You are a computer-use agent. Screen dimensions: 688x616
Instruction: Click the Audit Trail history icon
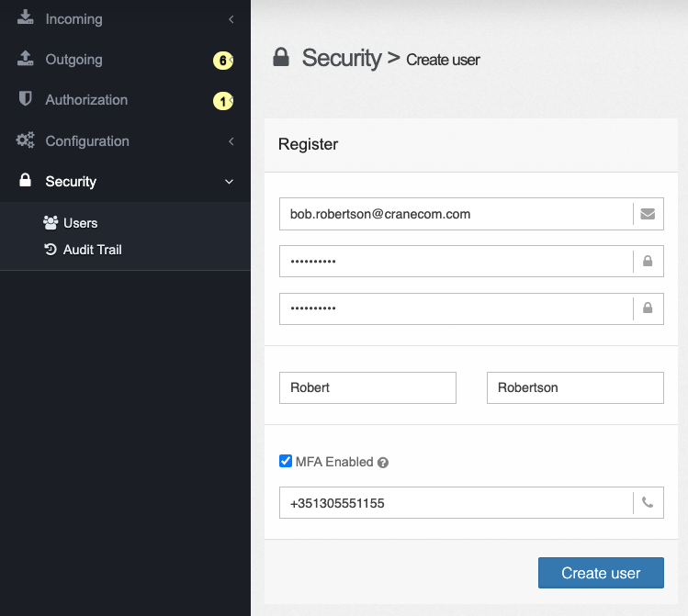pyautogui.click(x=51, y=249)
